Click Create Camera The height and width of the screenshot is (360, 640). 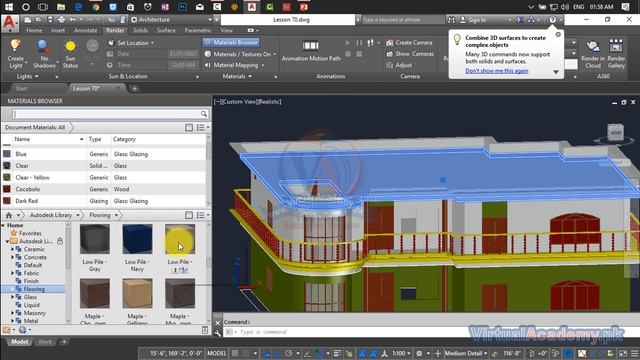tap(409, 42)
